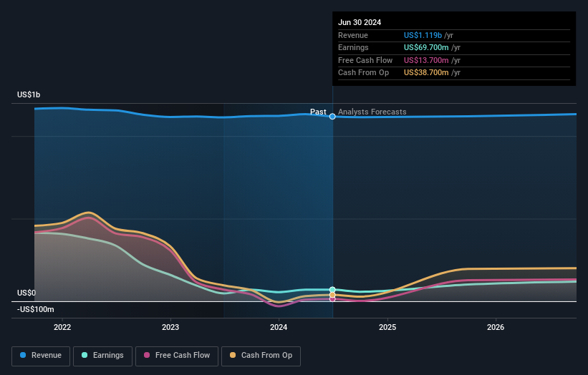
Task: Click the 2025 x-axis label
Action: (x=387, y=327)
